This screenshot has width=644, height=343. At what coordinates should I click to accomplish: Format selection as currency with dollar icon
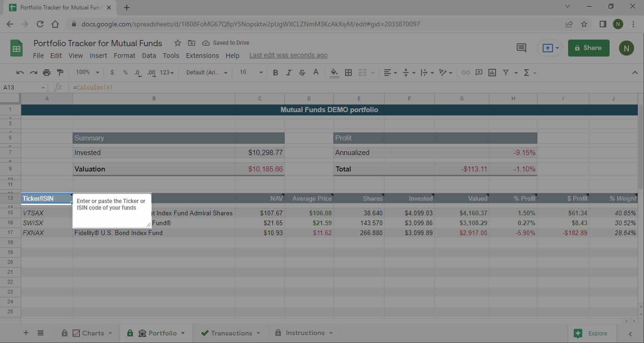(112, 72)
